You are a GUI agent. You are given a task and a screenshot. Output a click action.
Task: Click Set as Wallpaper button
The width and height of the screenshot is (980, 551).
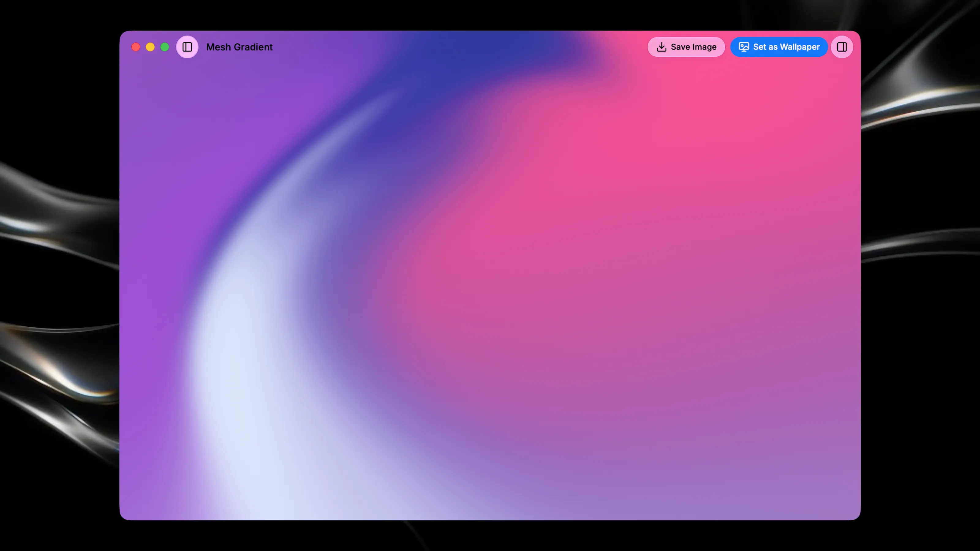click(x=779, y=47)
